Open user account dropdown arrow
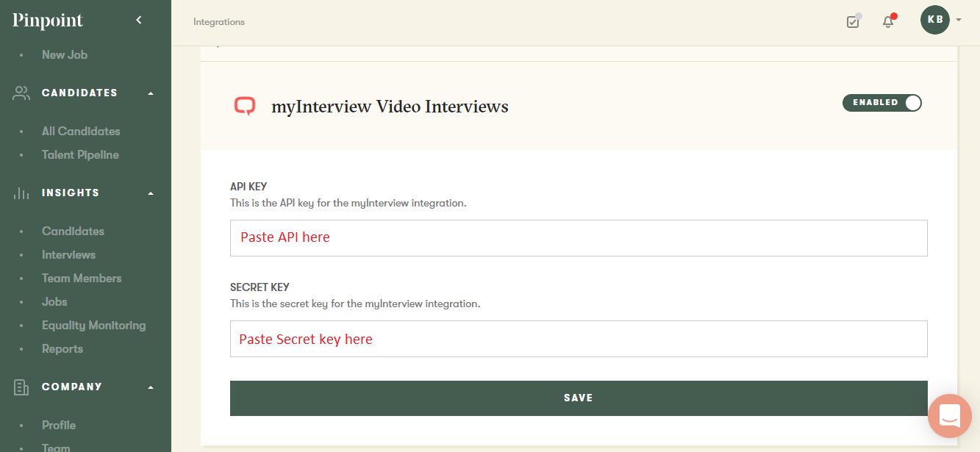980x452 pixels. pos(959,21)
